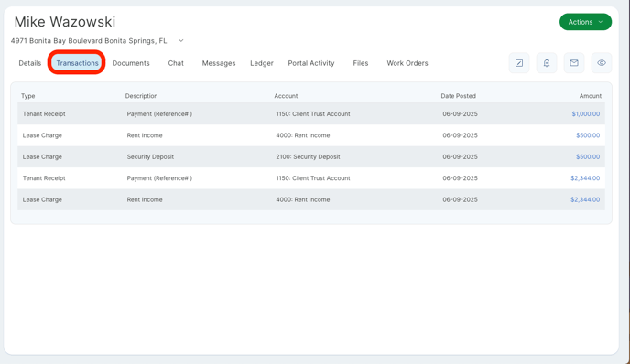The height and width of the screenshot is (364, 630).
Task: Go to the Chat tab
Action: tap(176, 63)
